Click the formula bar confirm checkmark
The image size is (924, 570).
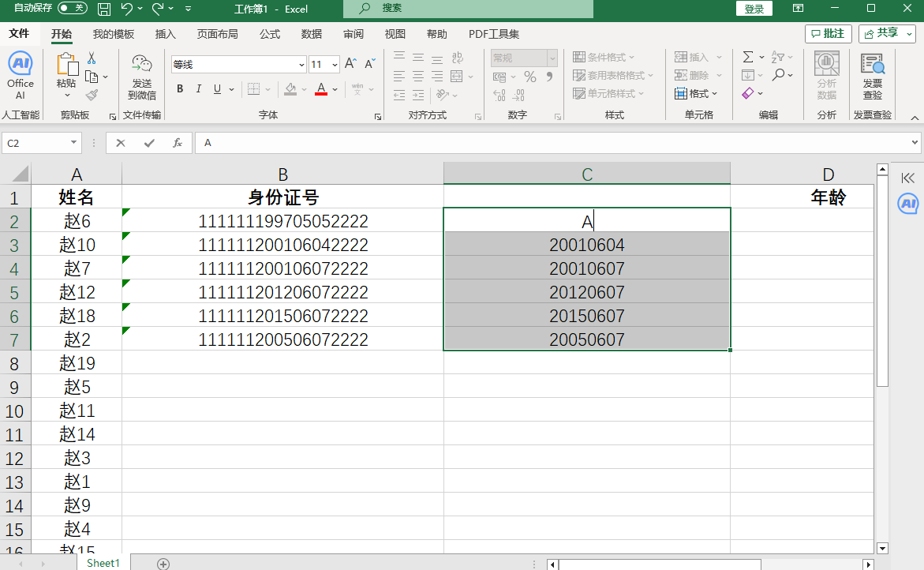149,143
